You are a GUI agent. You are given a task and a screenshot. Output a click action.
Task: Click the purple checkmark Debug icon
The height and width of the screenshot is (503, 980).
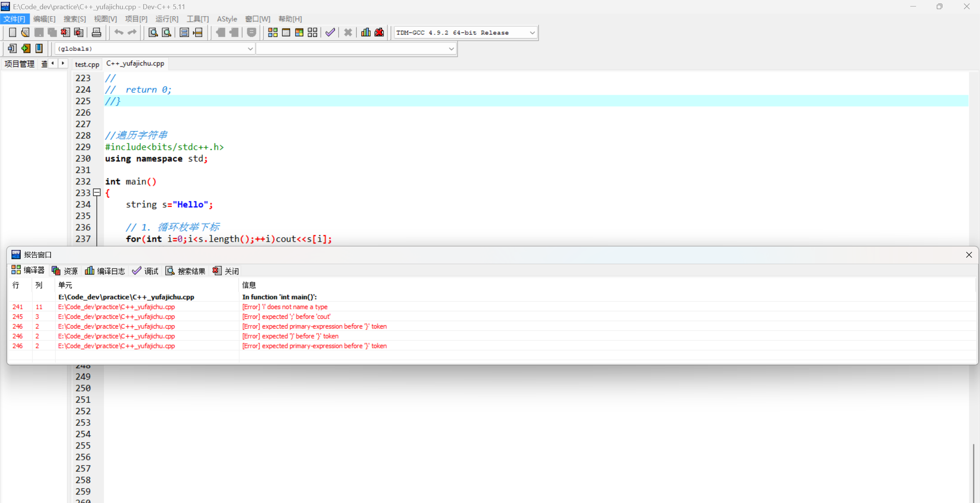330,33
